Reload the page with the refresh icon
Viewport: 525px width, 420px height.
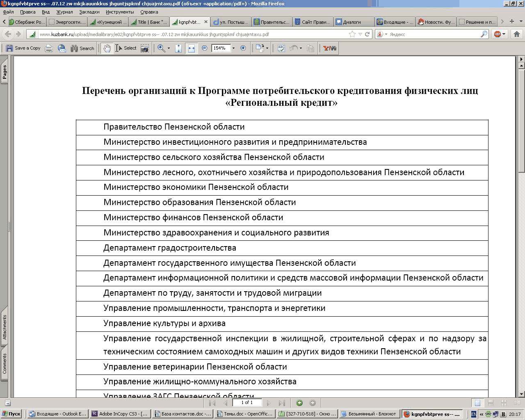click(367, 34)
